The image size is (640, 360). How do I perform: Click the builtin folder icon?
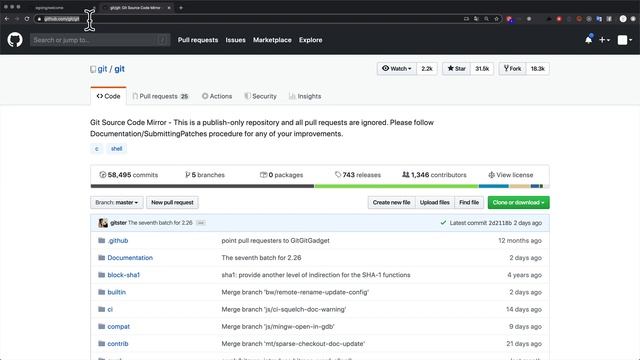click(x=102, y=292)
